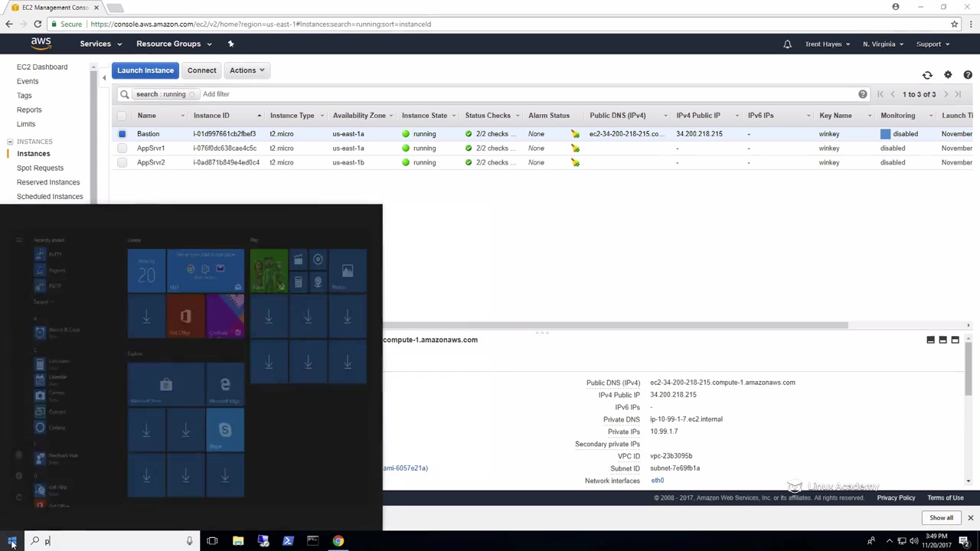Open Windows Start button
The height and width of the screenshot is (551, 980).
pyautogui.click(x=11, y=541)
